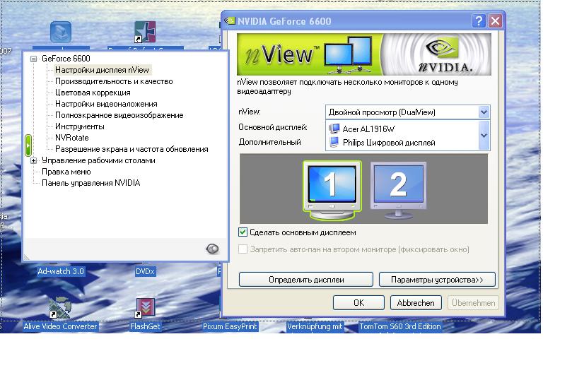The height and width of the screenshot is (392, 572).
Task: Open 'Цветовая коррекция' settings page
Action: pyautogui.click(x=93, y=93)
